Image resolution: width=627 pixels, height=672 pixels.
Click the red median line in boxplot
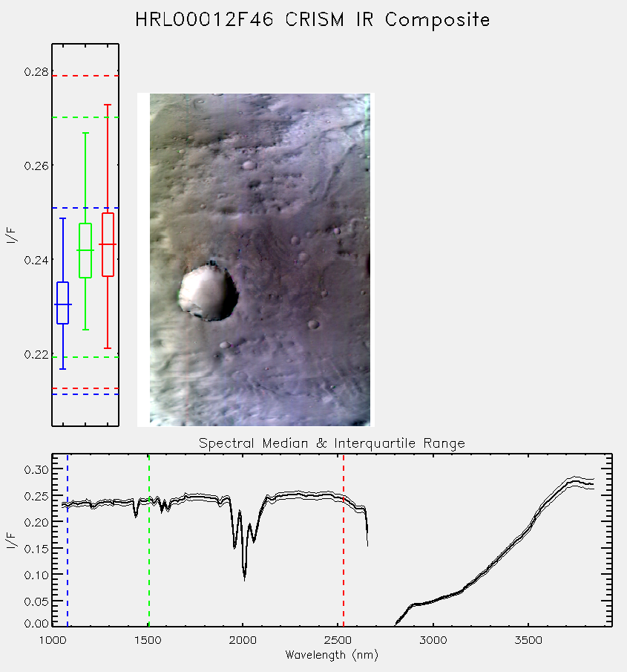(x=108, y=244)
